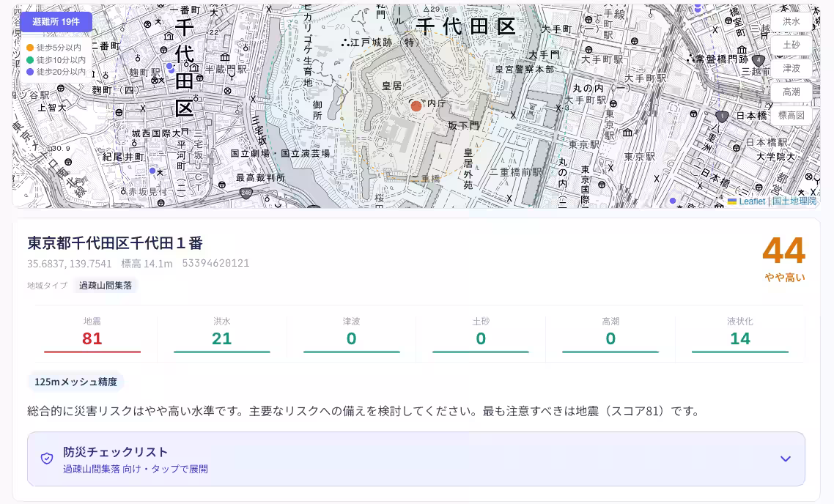Screen dimensions: 834x504
Task: Click the purple shelter marker beside Leaflet attribution
Action: click(673, 201)
